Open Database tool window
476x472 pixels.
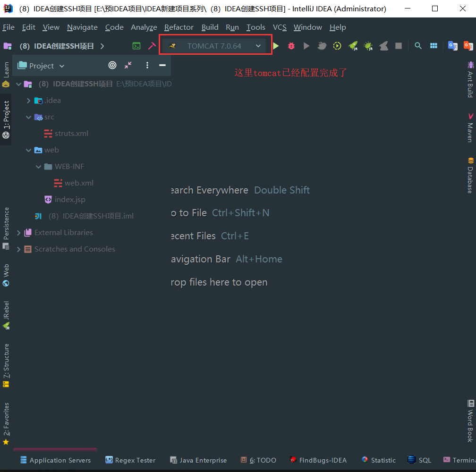click(x=470, y=175)
